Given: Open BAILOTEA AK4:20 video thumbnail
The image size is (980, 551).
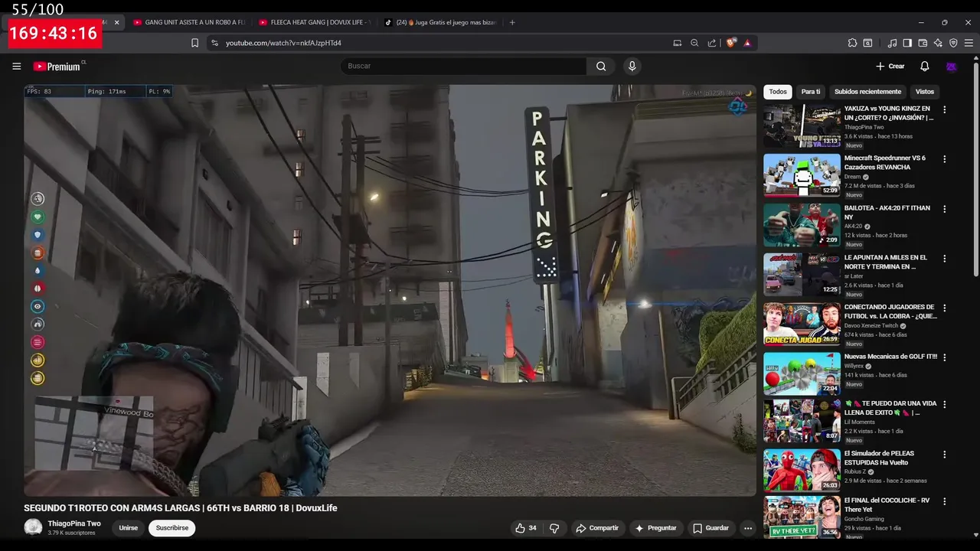Looking at the screenshot, I should pyautogui.click(x=802, y=225).
